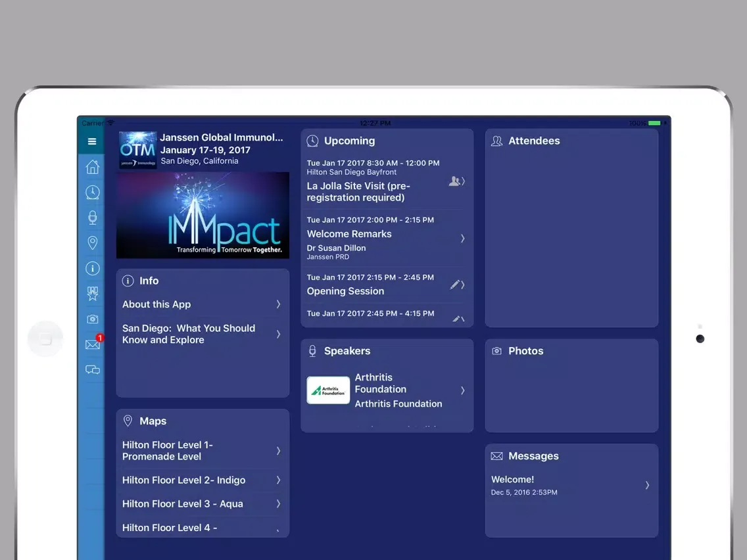This screenshot has height=560, width=747.
Task: Click the event title Janssen Global Immunol...
Action: coord(222,137)
